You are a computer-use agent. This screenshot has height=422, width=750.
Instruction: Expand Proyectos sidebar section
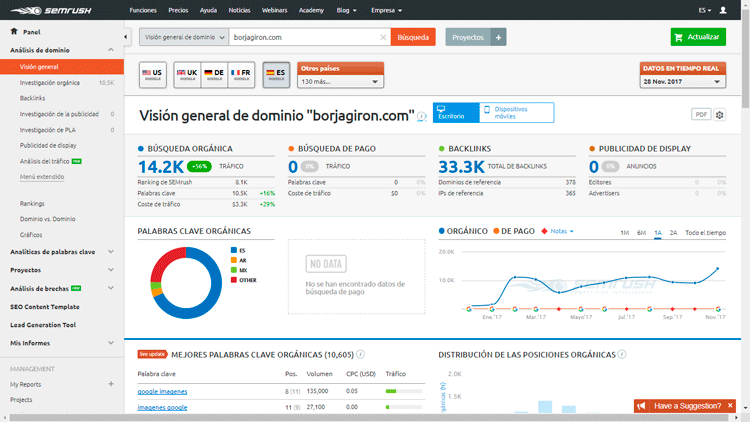(x=111, y=270)
